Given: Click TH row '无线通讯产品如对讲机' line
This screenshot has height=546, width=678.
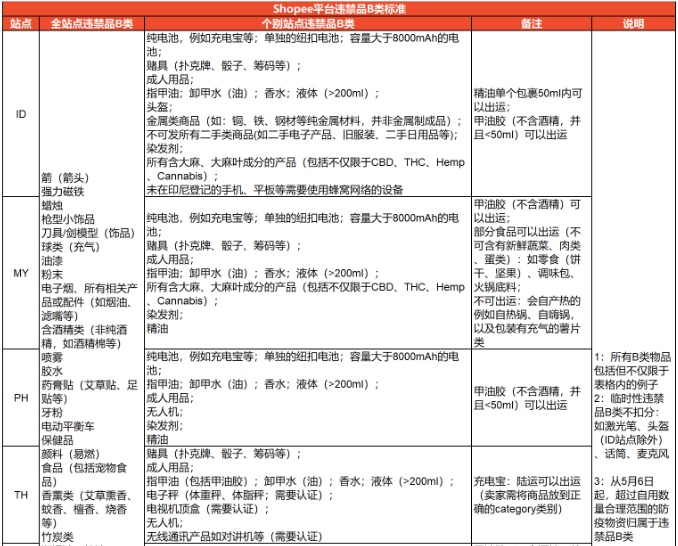Looking at the screenshot, I should [x=235, y=536].
